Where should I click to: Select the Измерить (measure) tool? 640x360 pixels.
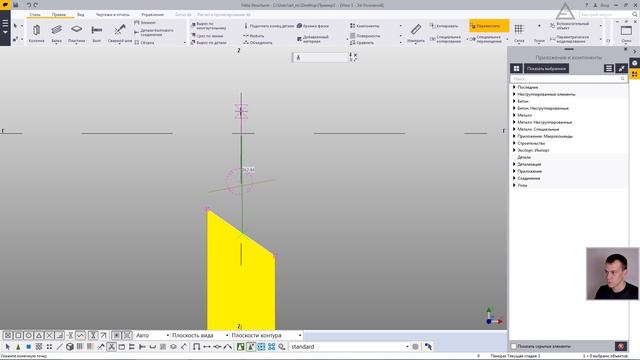click(x=416, y=33)
